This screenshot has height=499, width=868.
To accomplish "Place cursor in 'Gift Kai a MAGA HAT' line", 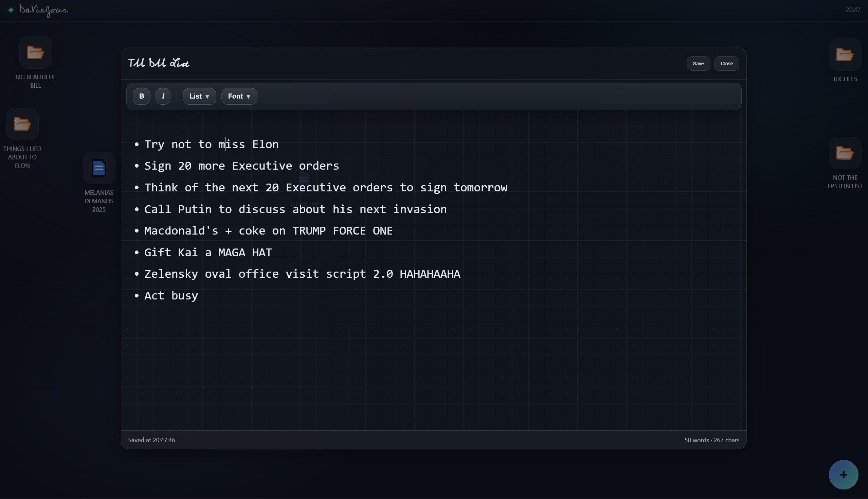I will (x=208, y=253).
